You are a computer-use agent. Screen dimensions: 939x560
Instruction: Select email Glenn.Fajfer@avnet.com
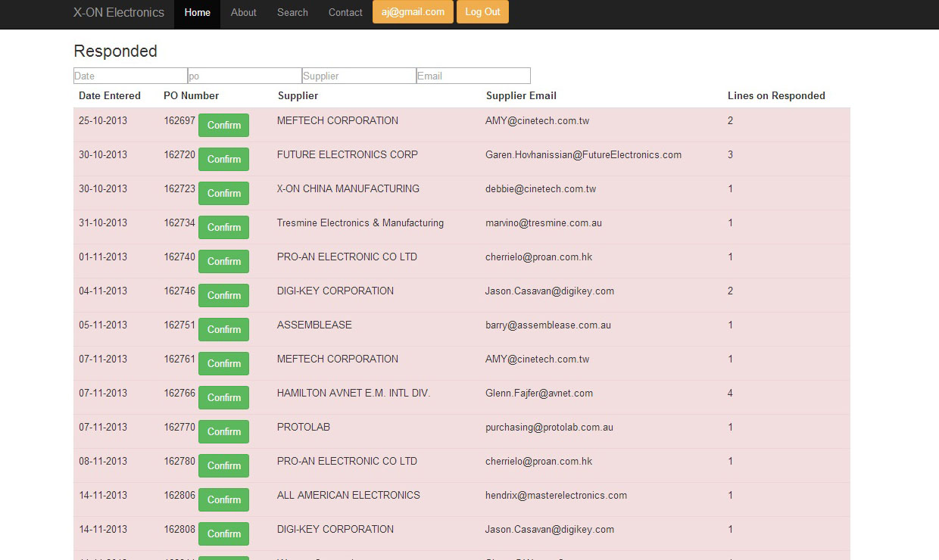pyautogui.click(x=539, y=393)
